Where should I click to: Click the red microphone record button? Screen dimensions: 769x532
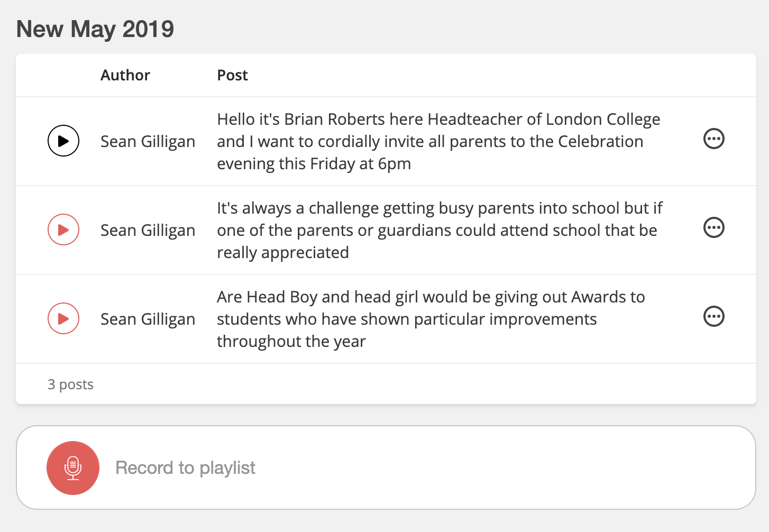(73, 468)
